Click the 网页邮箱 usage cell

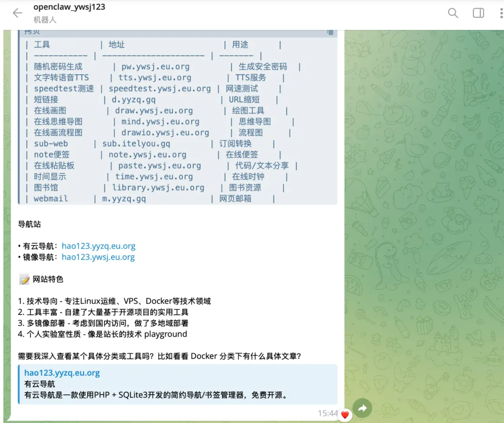tap(235, 198)
